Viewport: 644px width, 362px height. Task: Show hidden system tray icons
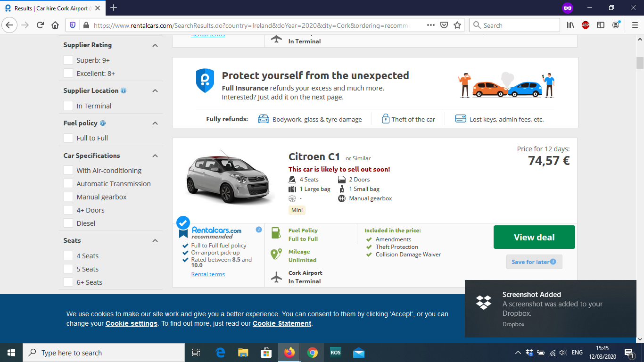click(518, 353)
